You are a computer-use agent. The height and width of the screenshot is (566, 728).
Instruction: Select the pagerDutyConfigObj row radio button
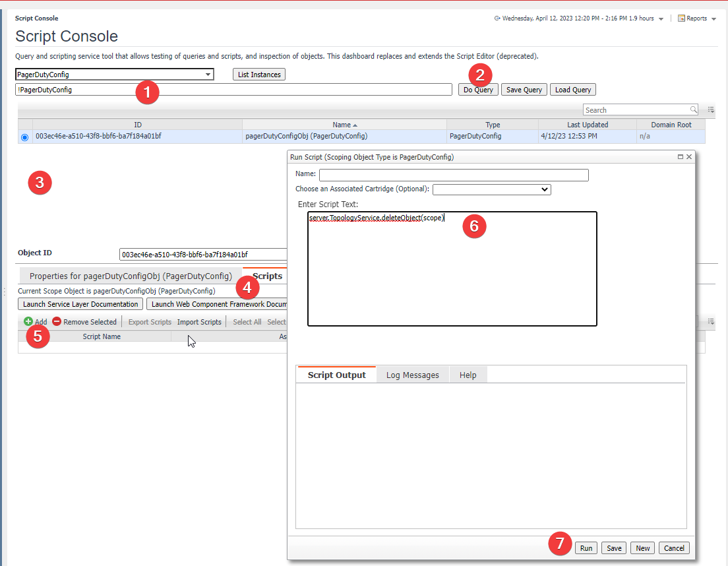(x=25, y=137)
